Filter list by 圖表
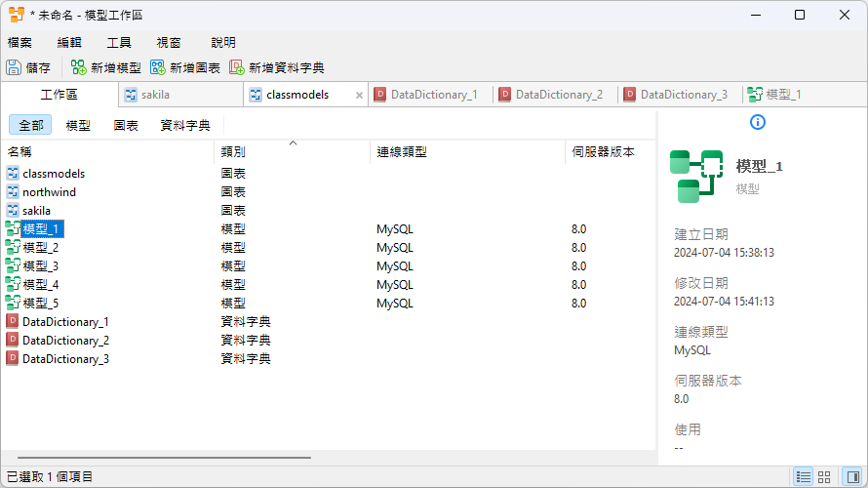 (x=126, y=126)
